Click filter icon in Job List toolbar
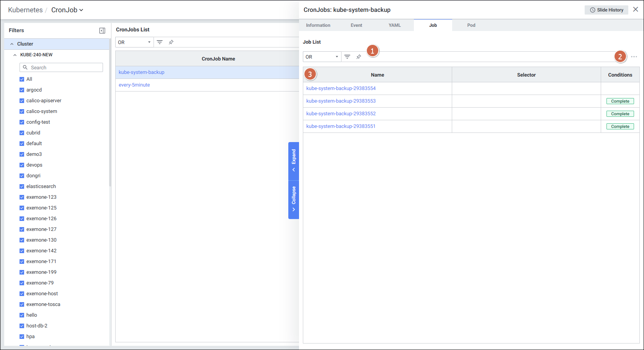This screenshot has width=644, height=350. [347, 57]
